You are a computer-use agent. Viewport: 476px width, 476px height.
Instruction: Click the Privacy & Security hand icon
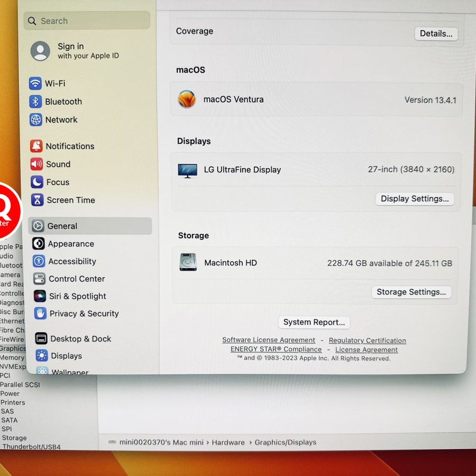[40, 313]
